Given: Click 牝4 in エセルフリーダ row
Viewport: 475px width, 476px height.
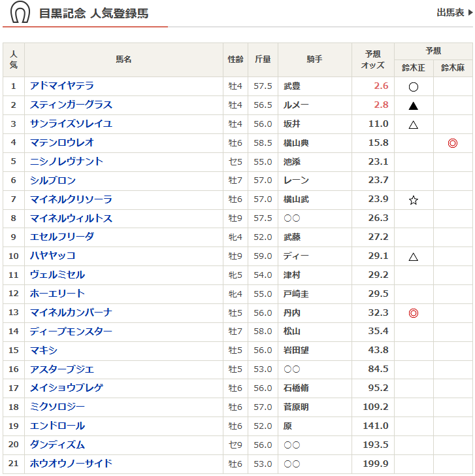Looking at the screenshot, I should [235, 237].
